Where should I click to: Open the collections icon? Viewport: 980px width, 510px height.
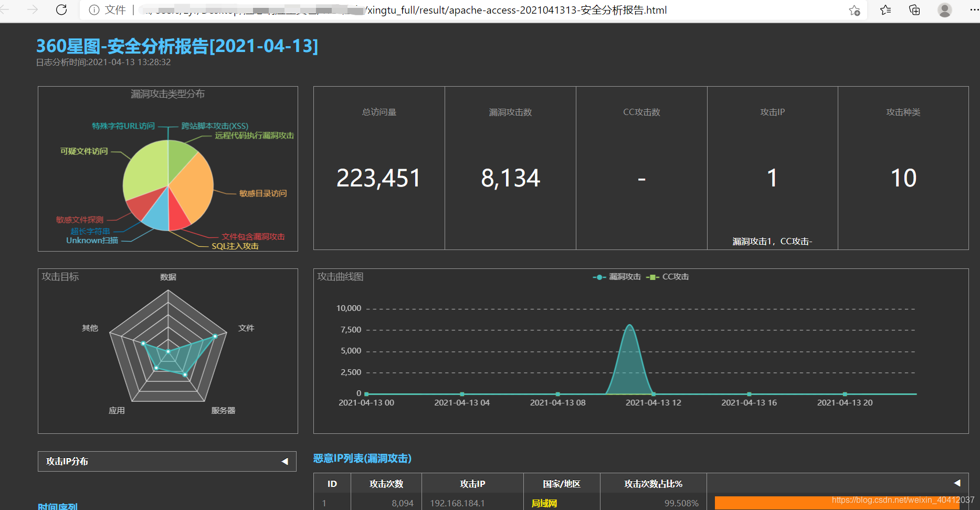tap(914, 10)
